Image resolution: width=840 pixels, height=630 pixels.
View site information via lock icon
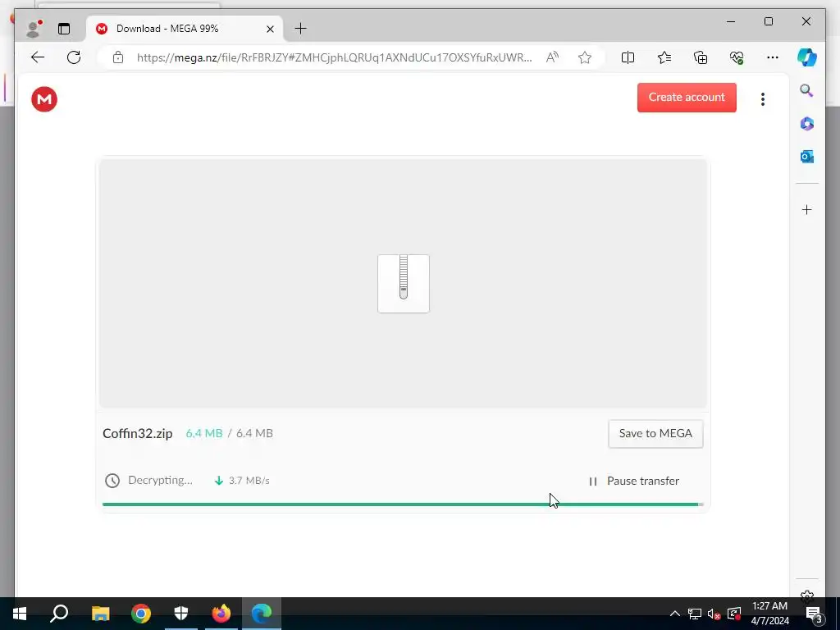point(118,57)
